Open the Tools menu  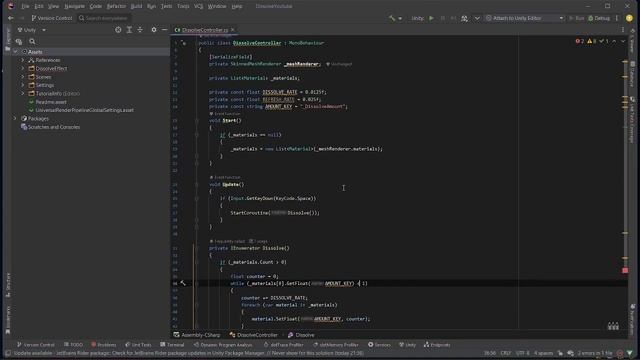pyautogui.click(x=183, y=6)
